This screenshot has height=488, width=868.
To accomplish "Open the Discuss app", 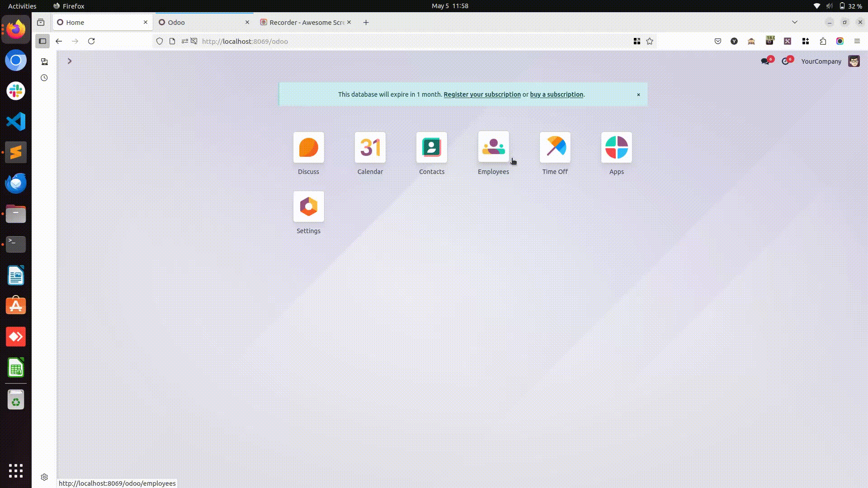I will [308, 148].
